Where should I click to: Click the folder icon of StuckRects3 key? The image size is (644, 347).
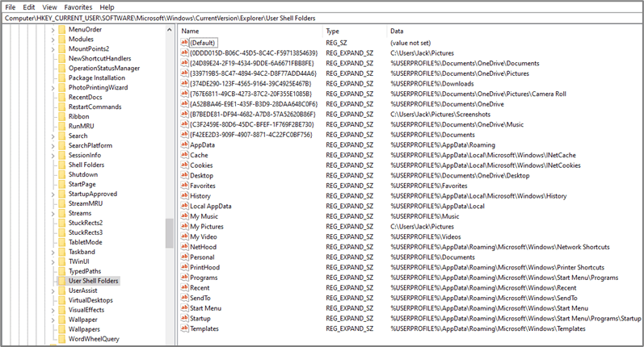[x=61, y=232]
